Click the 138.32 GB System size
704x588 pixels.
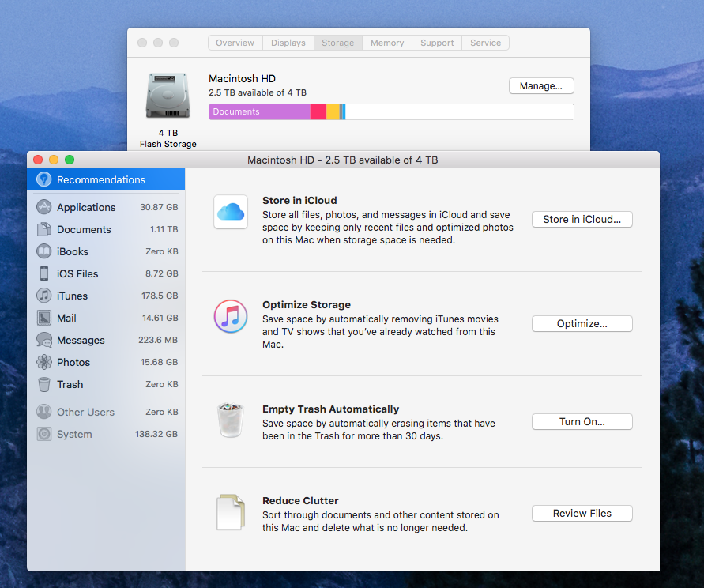[x=156, y=434]
